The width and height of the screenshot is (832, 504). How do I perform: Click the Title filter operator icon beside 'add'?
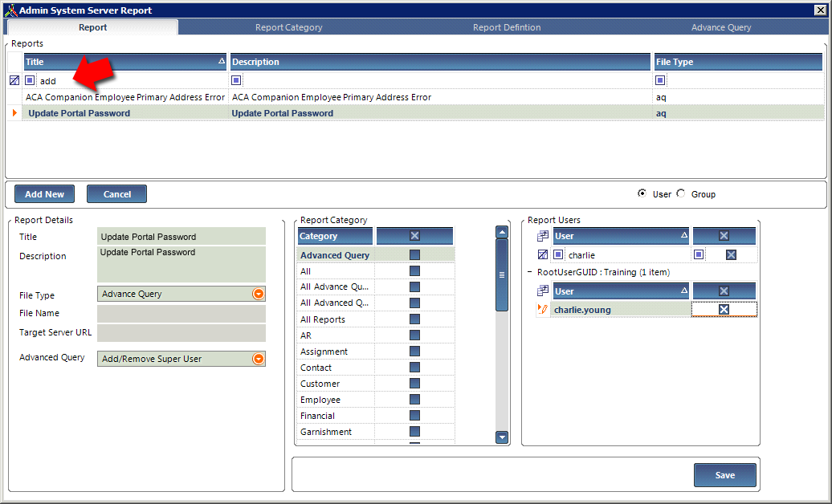click(x=30, y=80)
